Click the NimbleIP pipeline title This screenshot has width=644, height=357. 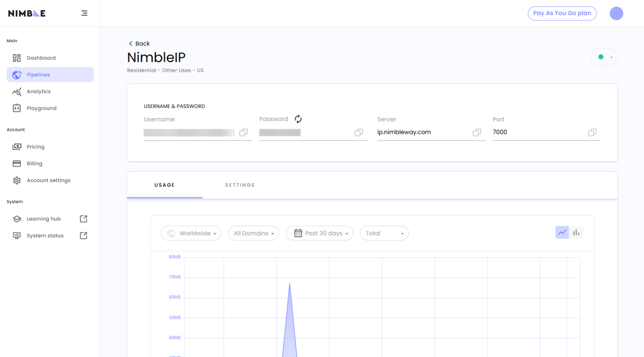tap(156, 57)
